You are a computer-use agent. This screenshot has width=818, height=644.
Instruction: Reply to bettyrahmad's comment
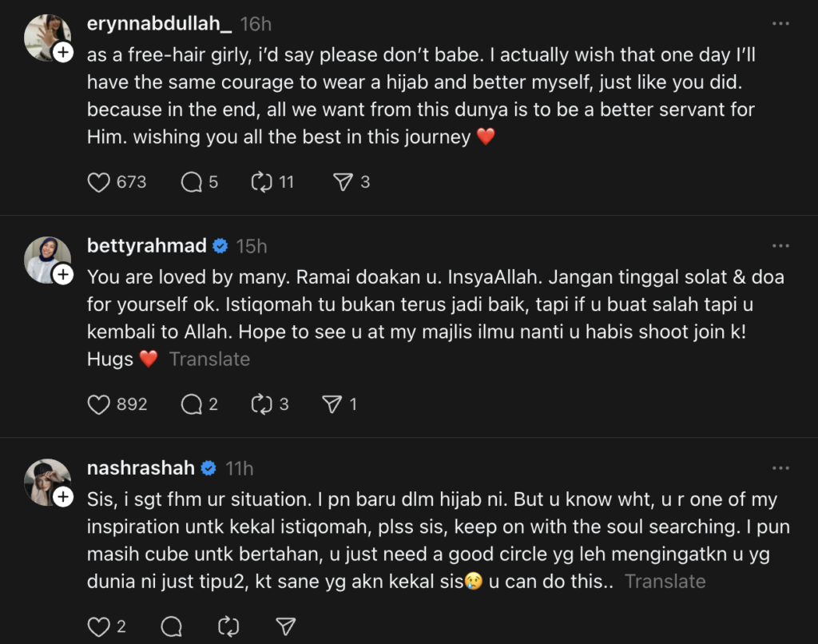[192, 405]
